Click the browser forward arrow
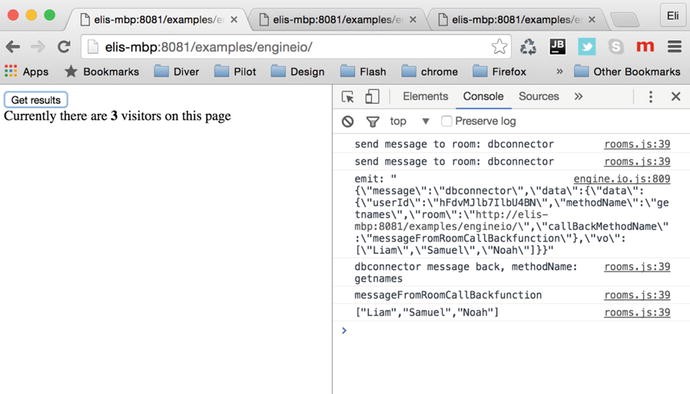 38,47
